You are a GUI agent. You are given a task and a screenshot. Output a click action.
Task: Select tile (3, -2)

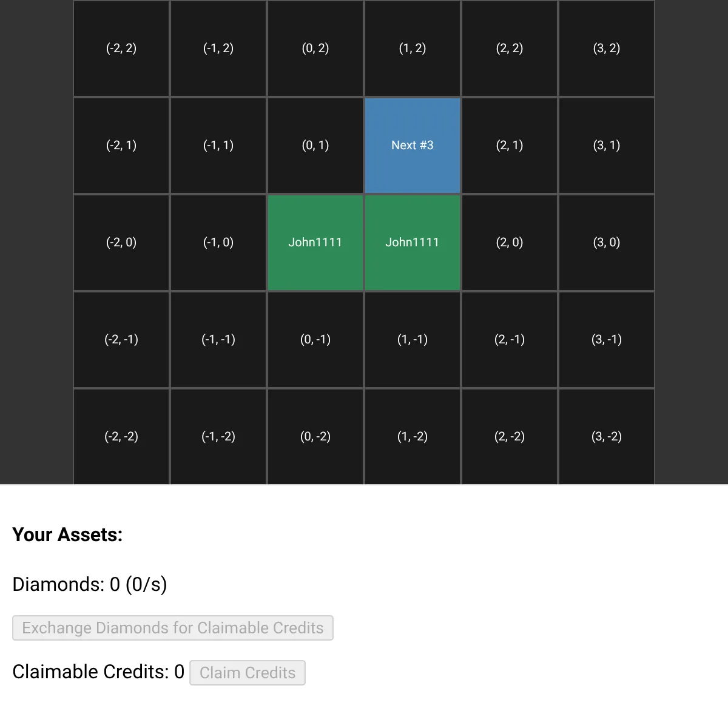[x=607, y=437]
